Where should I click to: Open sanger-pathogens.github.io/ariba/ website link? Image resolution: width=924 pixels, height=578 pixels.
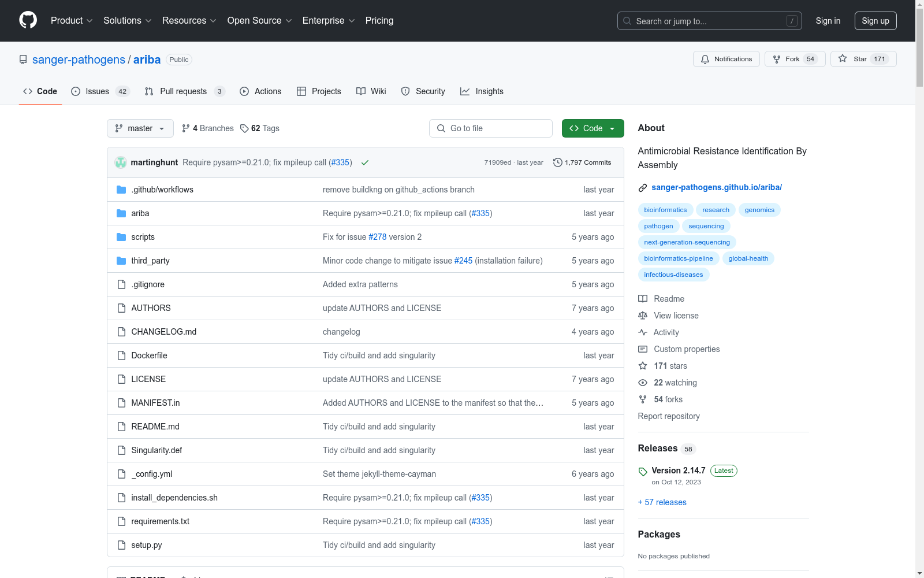coord(717,187)
